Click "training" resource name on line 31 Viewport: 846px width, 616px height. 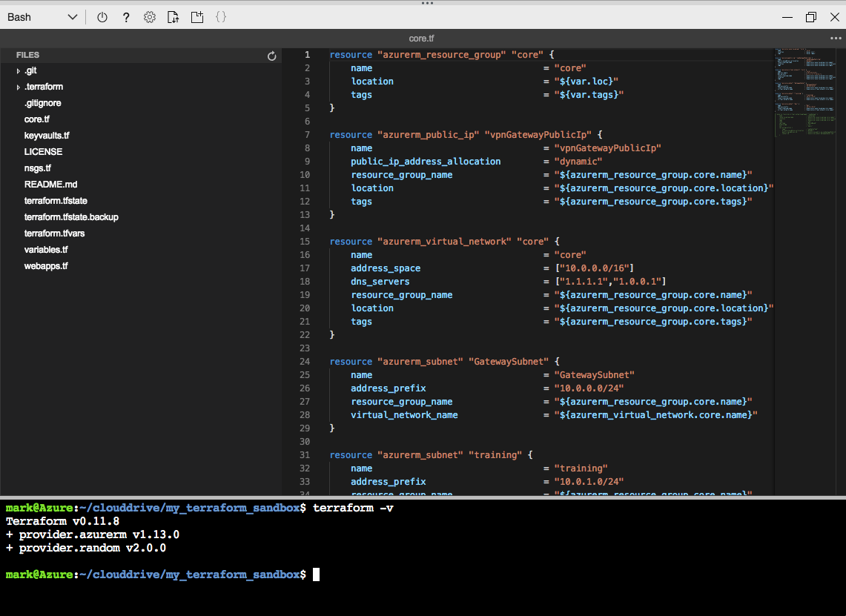point(496,455)
